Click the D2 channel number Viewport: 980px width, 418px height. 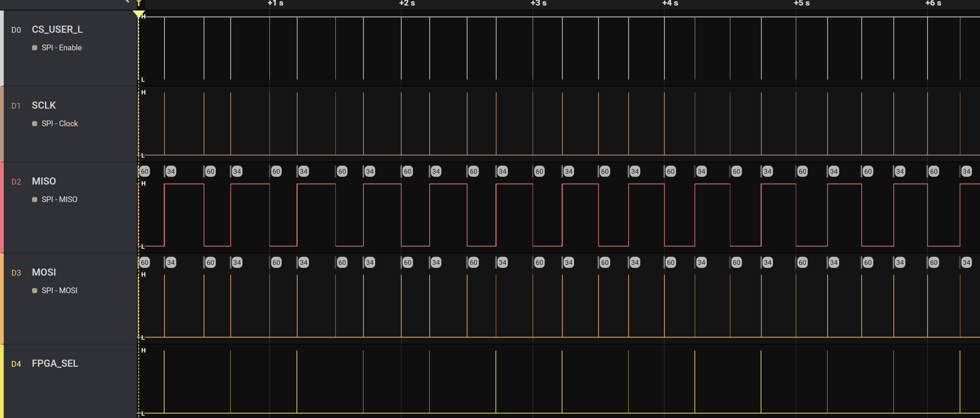pos(16,182)
